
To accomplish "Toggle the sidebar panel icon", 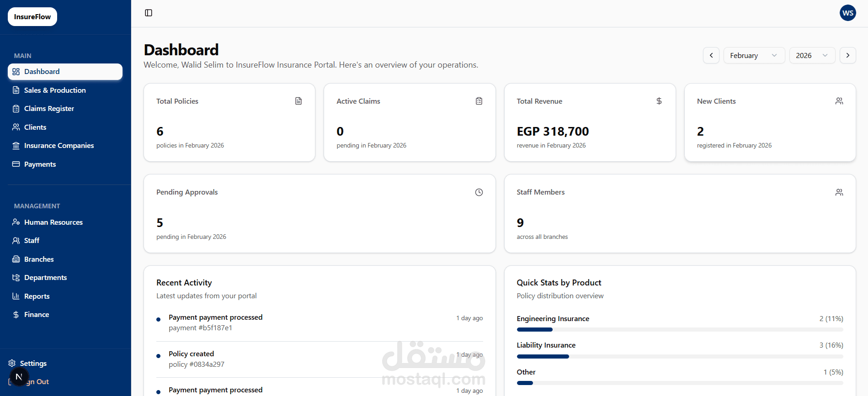I will [149, 13].
